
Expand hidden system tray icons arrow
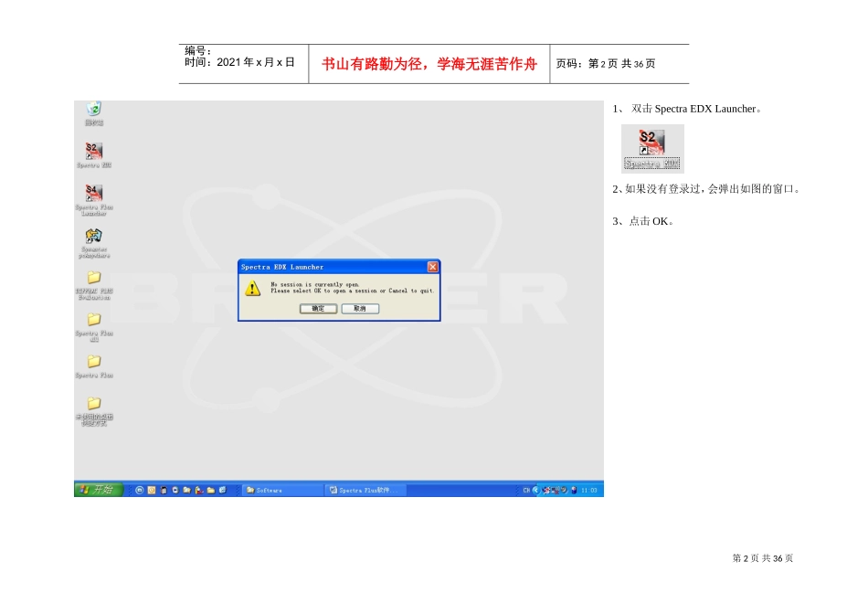[x=535, y=490]
